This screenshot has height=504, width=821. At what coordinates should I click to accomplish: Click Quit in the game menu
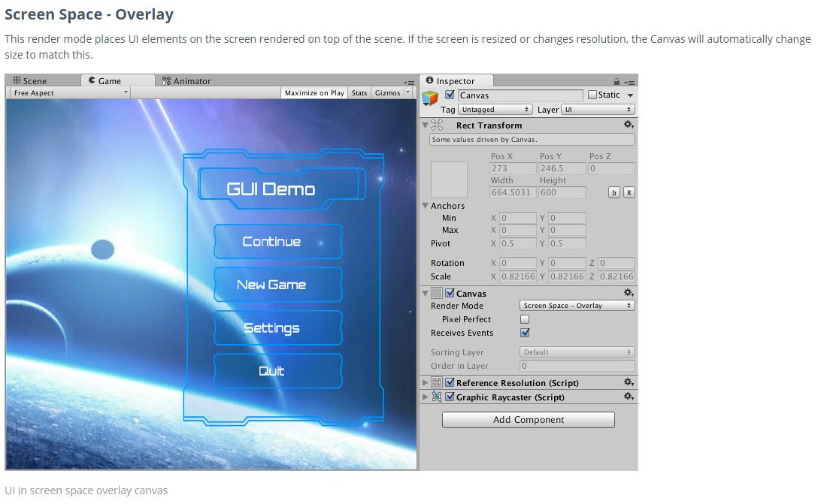(x=278, y=371)
